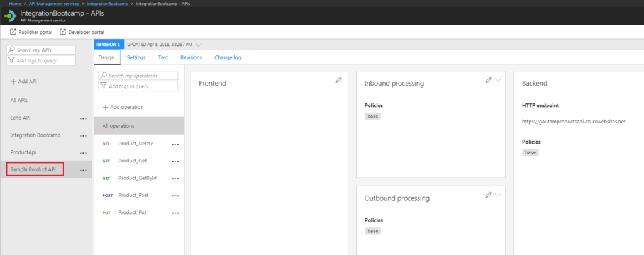View the Change log tab
Image resolution: width=644 pixels, height=255 pixels.
tap(228, 57)
